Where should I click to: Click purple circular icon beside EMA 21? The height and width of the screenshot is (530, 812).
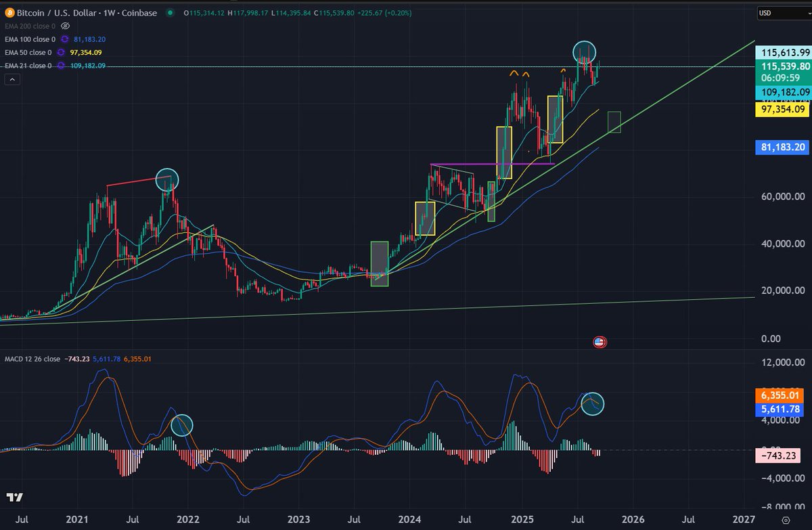(60, 66)
